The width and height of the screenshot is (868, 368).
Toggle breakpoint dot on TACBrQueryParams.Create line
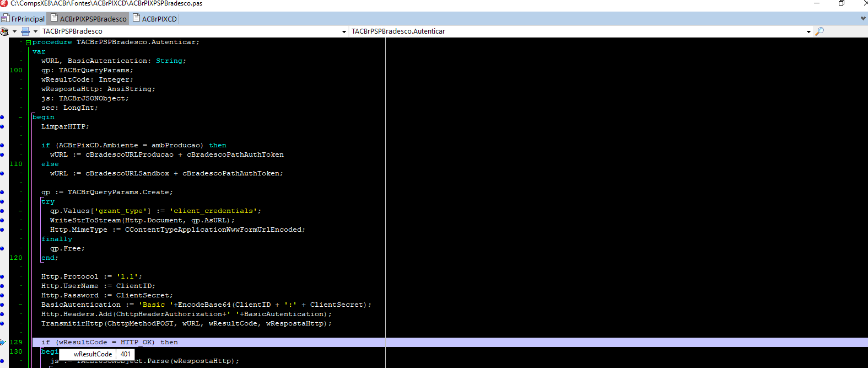point(2,192)
